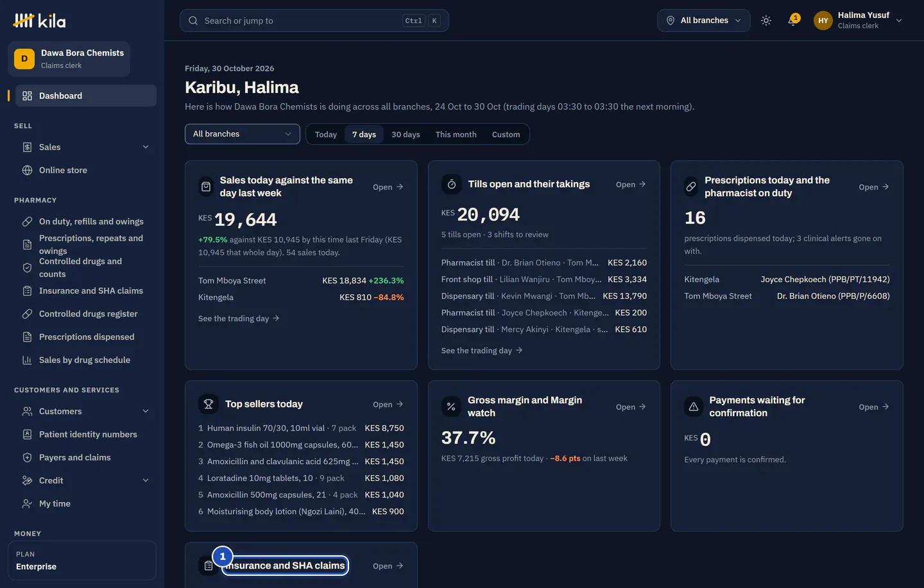Click the Sales by drug schedule chart icon

point(27,360)
